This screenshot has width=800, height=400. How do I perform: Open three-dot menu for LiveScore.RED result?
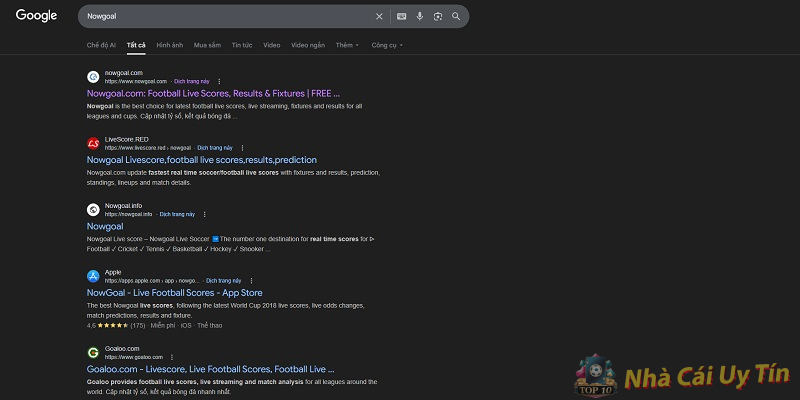(x=241, y=147)
